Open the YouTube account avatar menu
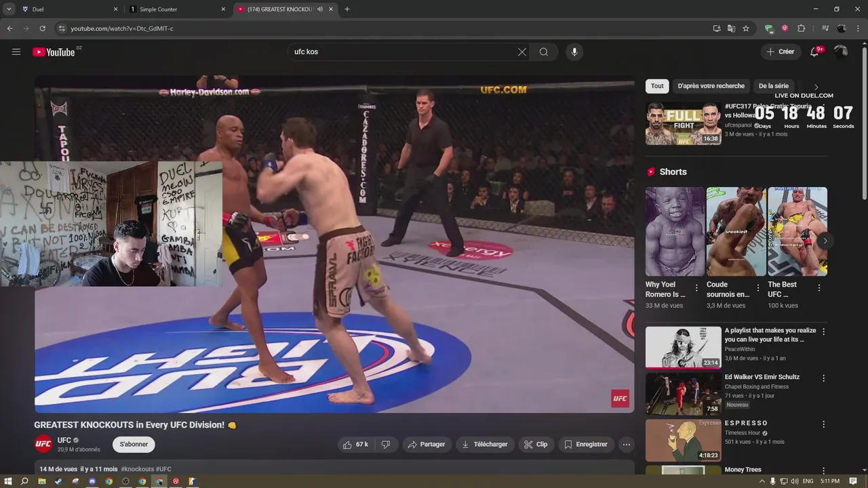This screenshot has width=868, height=488. click(x=841, y=52)
